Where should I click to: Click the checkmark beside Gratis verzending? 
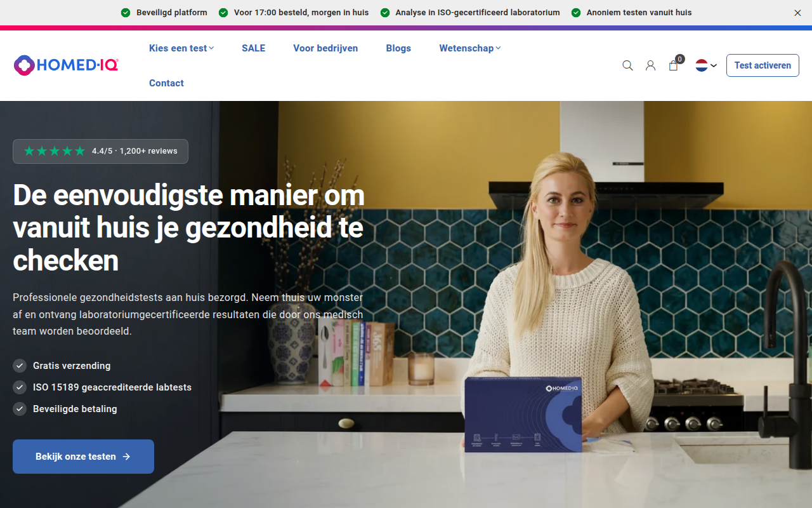coord(20,366)
